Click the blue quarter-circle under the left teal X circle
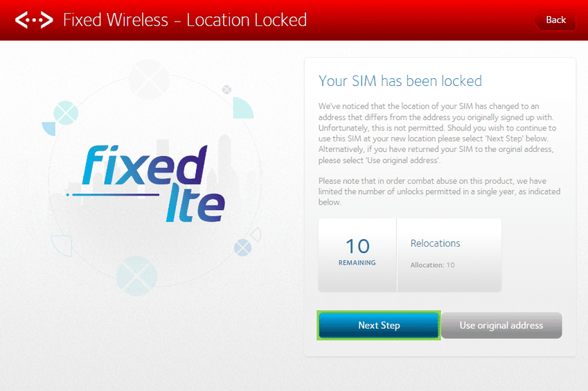This screenshot has width=588, height=391. [x=49, y=129]
